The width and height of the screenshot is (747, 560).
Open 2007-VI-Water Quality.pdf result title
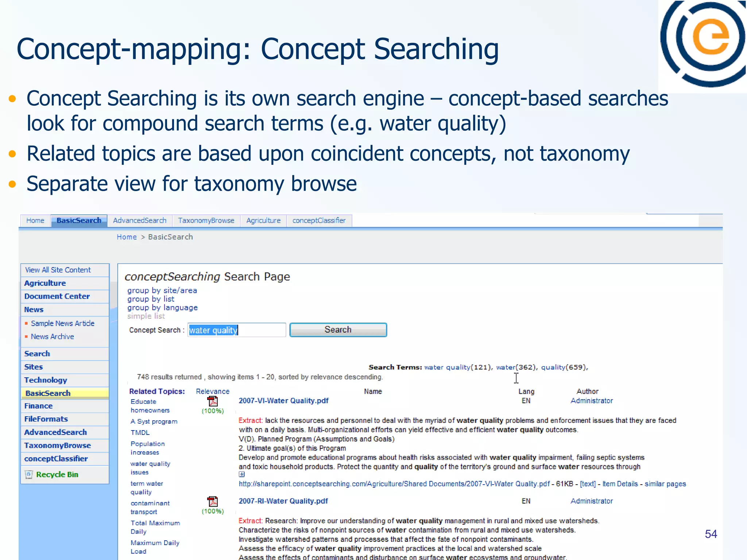[283, 401]
